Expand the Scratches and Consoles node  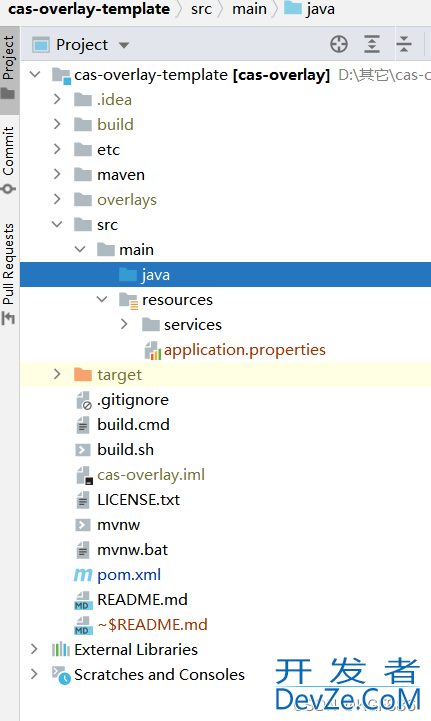34,674
